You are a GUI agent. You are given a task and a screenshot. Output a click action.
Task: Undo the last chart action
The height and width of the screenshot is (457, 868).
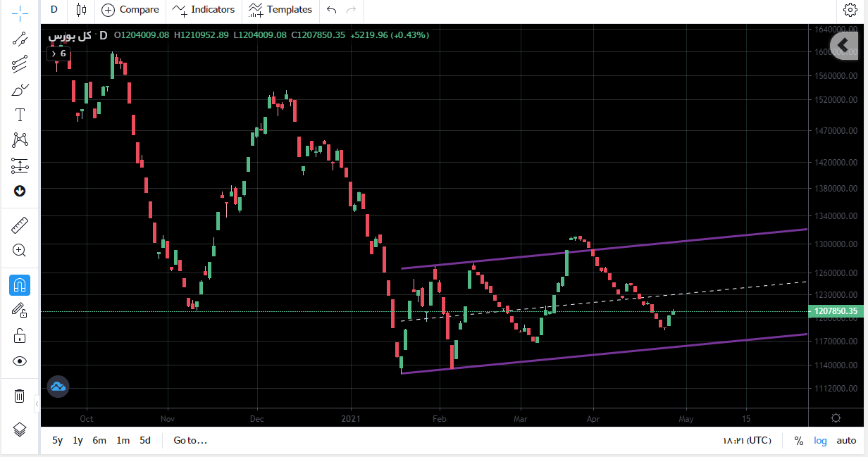[332, 10]
